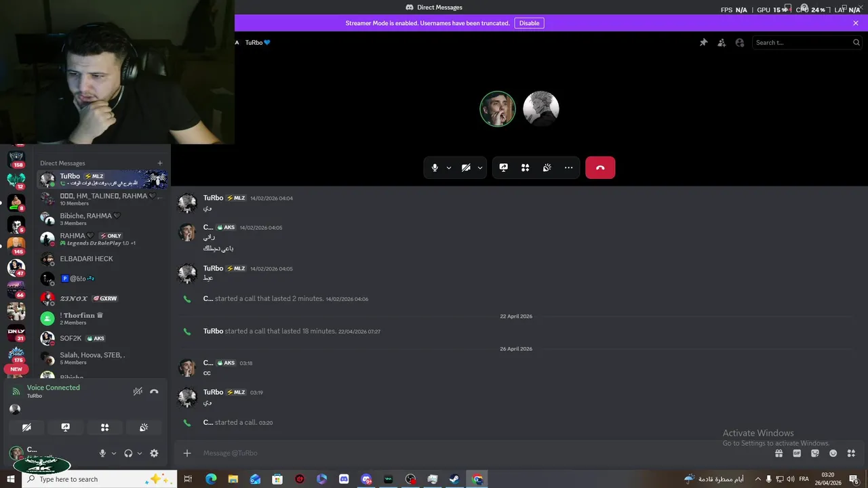Open the Windows Start menu
This screenshot has height=488, width=868.
tap(11, 479)
